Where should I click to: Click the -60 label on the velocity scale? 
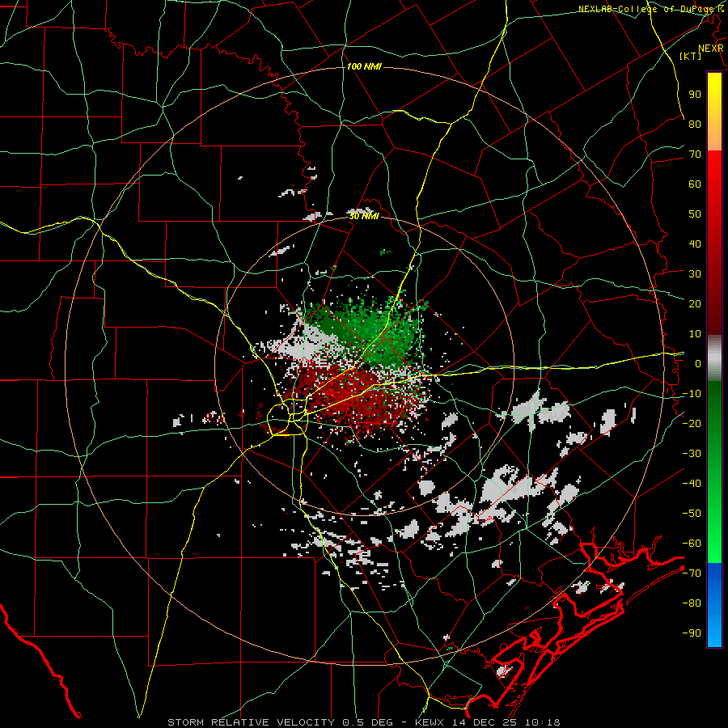tap(692, 544)
